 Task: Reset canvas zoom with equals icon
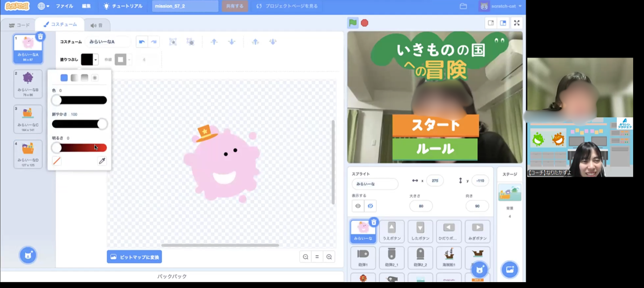317,257
